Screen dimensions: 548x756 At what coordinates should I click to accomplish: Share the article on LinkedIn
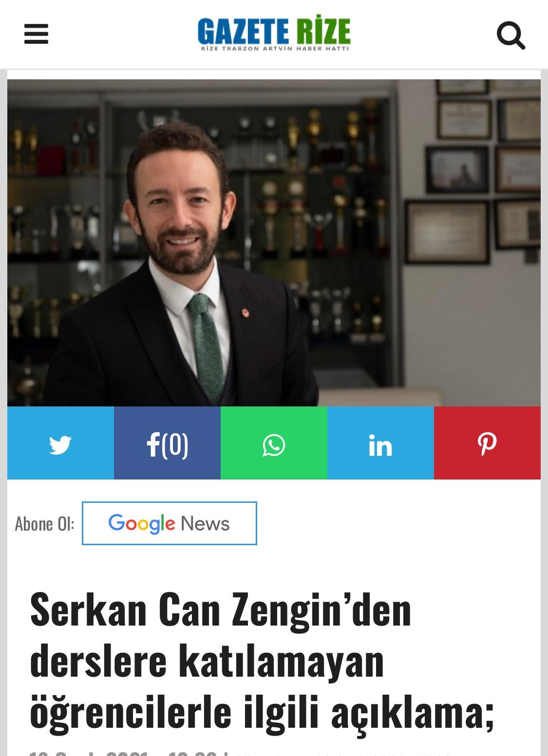[380, 443]
